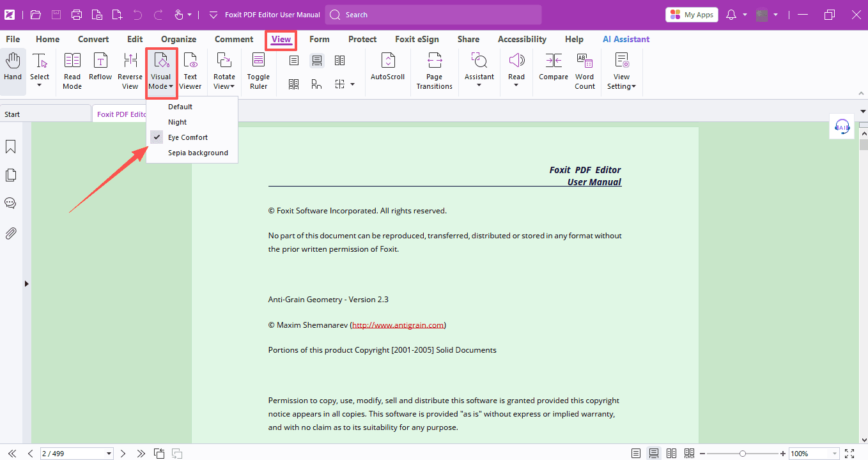This screenshot has width=868, height=460.
Task: Select facing pages view in ribbon
Action: (x=339, y=61)
